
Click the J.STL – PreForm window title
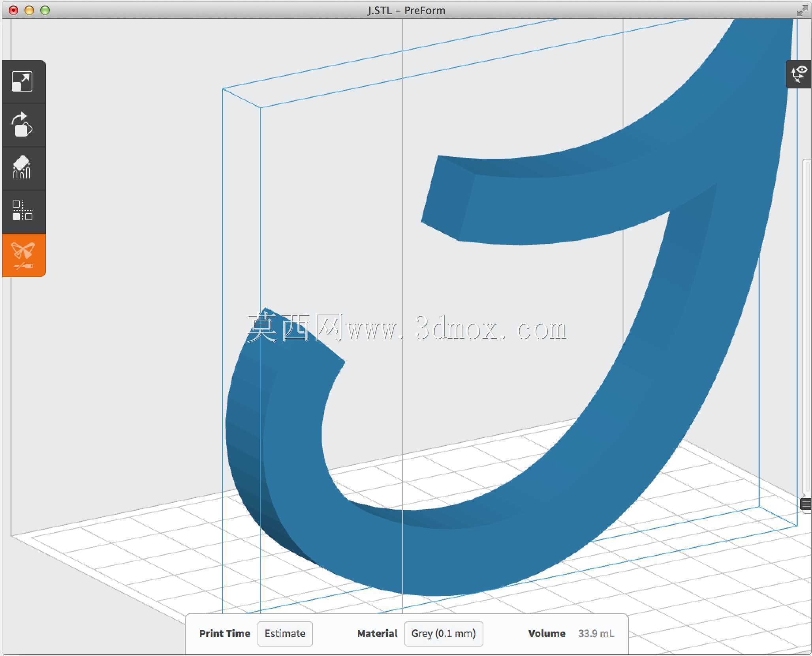(406, 10)
